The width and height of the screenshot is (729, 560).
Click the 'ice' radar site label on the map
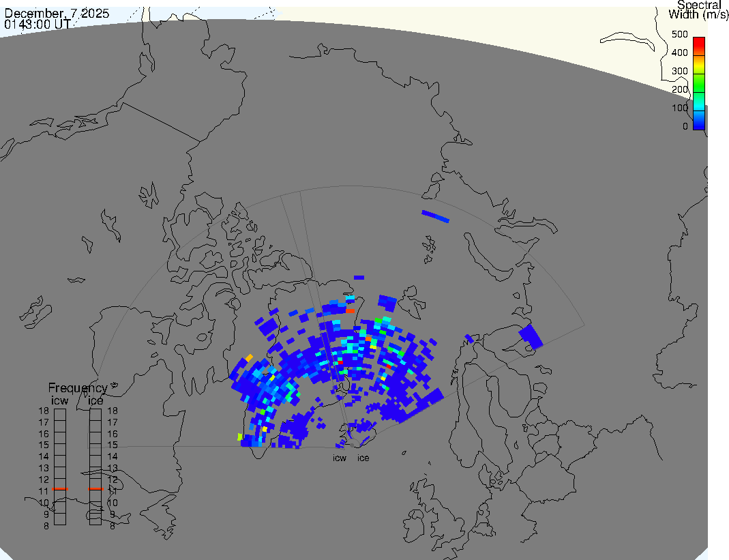pyautogui.click(x=363, y=458)
